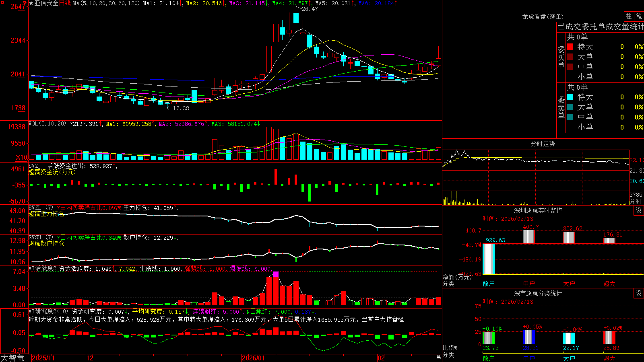Screen dimensions: 644x362
Task: Click the 2647 price axis label
Action: [18, 6]
